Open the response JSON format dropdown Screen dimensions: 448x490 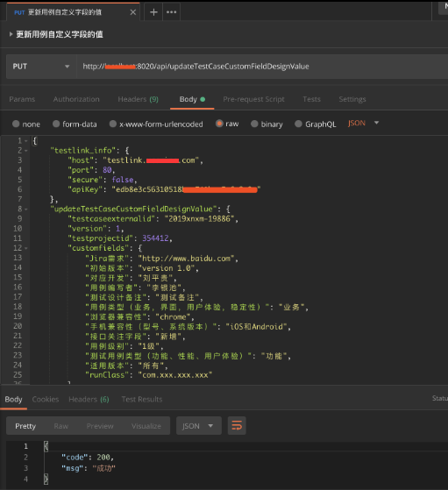[199, 426]
